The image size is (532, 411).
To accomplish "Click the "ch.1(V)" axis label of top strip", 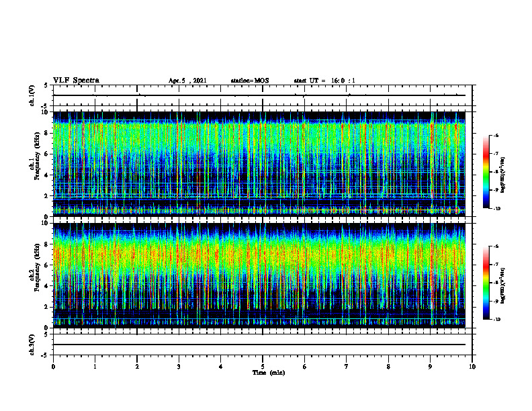I will pyautogui.click(x=32, y=95).
